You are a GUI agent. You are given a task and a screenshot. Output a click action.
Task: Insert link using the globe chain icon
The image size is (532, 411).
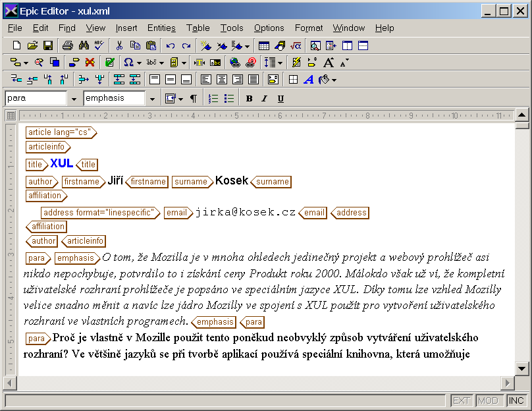[x=235, y=63]
